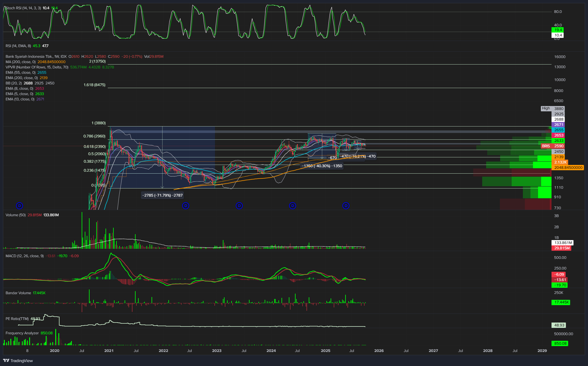Click the dividend D marker under 2023
This screenshot has width=588, height=366.
239,206
